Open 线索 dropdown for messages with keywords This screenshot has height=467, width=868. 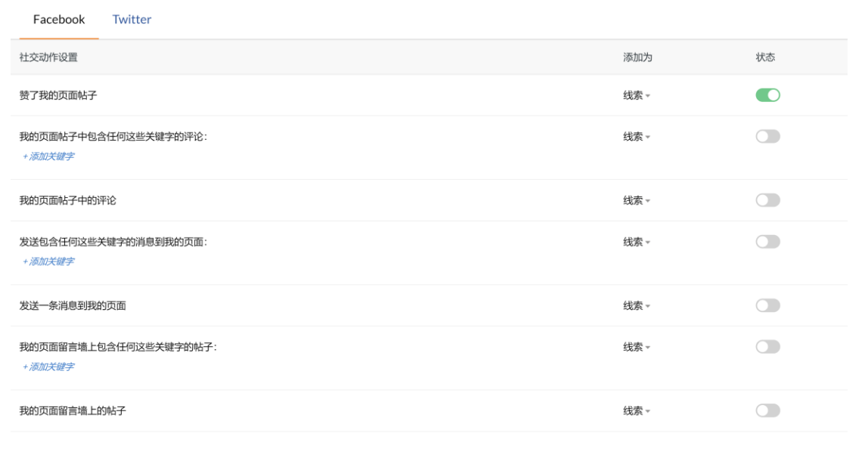click(637, 242)
